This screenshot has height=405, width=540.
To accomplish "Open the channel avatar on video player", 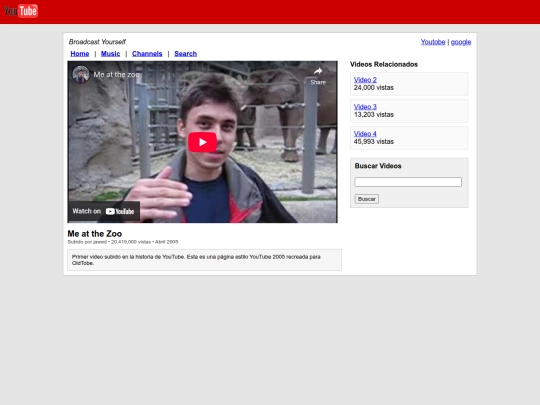I will click(x=81, y=74).
